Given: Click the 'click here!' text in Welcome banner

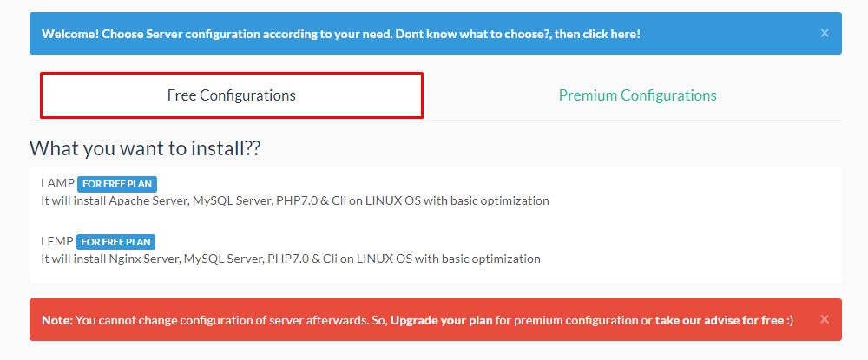Looking at the screenshot, I should [610, 34].
